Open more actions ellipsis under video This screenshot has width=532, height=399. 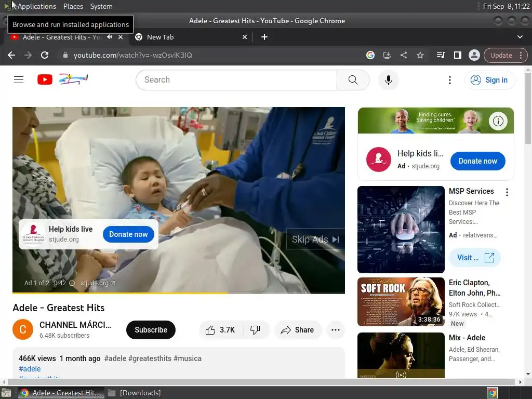335,330
